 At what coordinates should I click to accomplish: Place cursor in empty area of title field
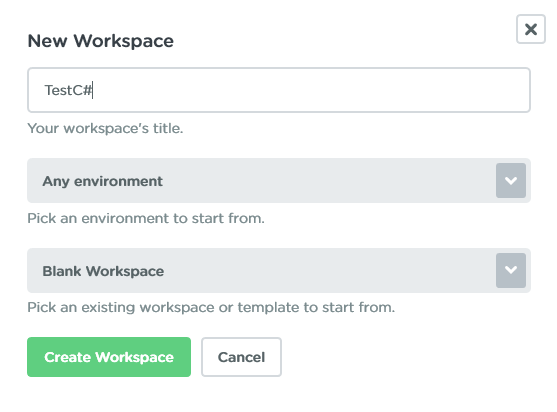tap(309, 90)
